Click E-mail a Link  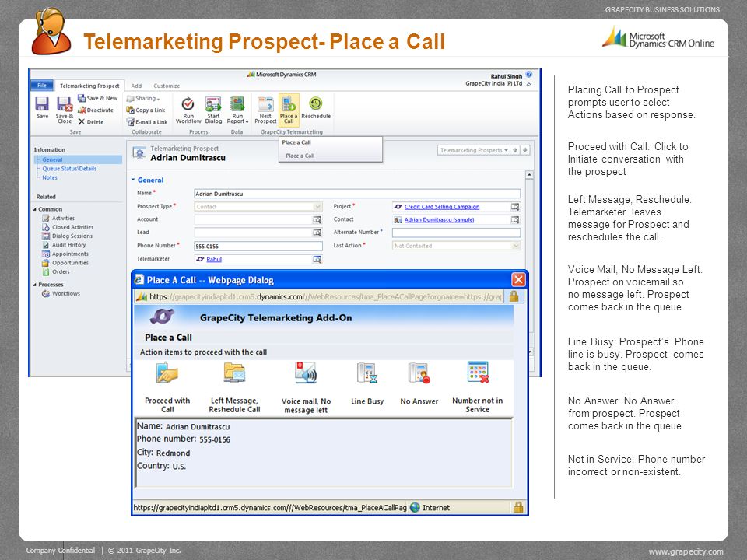point(147,122)
